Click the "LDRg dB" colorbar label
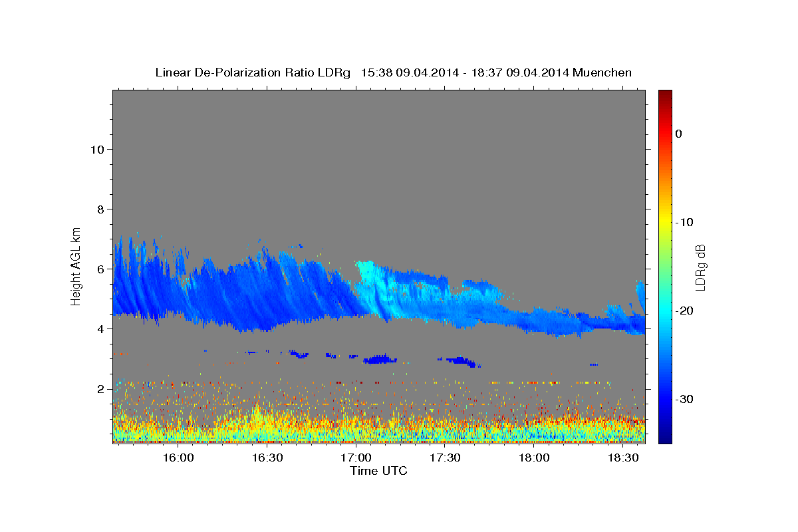This screenshot has width=798, height=532. point(700,267)
